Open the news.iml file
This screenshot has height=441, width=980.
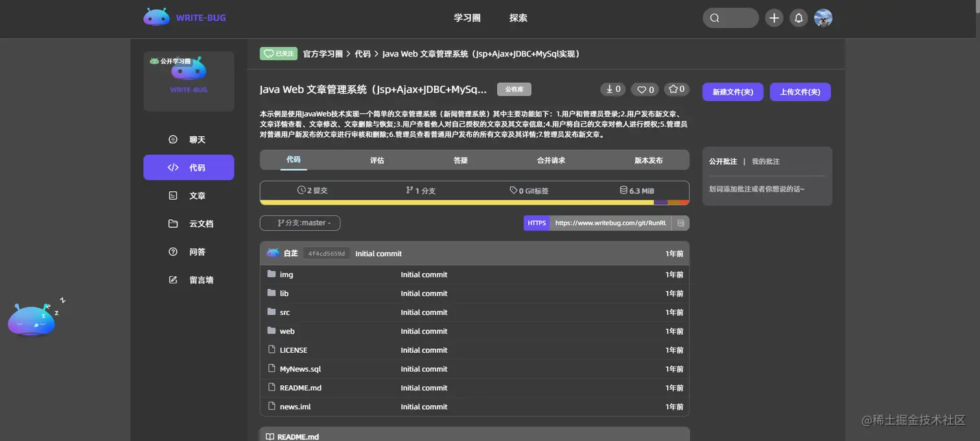295,406
